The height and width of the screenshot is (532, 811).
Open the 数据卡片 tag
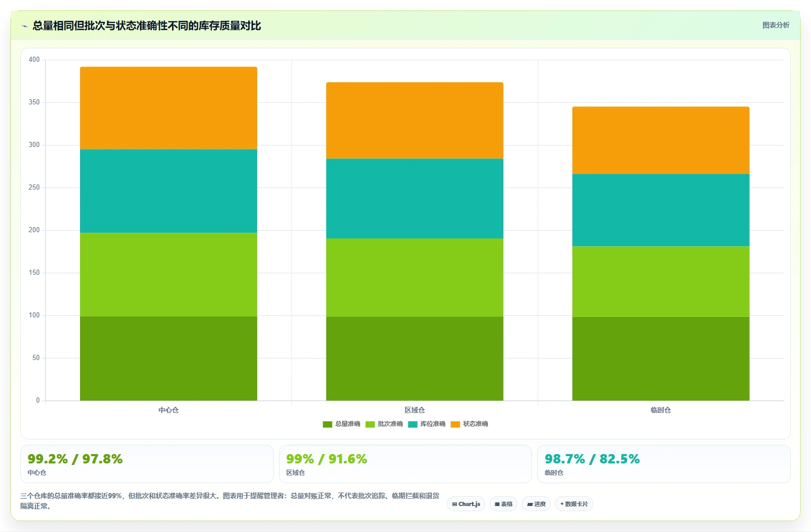[x=574, y=504]
